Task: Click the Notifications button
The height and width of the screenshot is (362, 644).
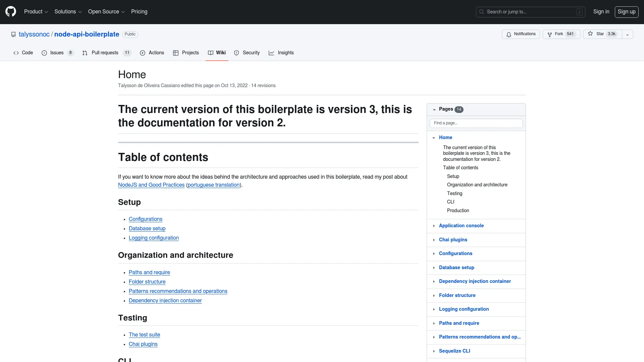Action: coord(521,34)
